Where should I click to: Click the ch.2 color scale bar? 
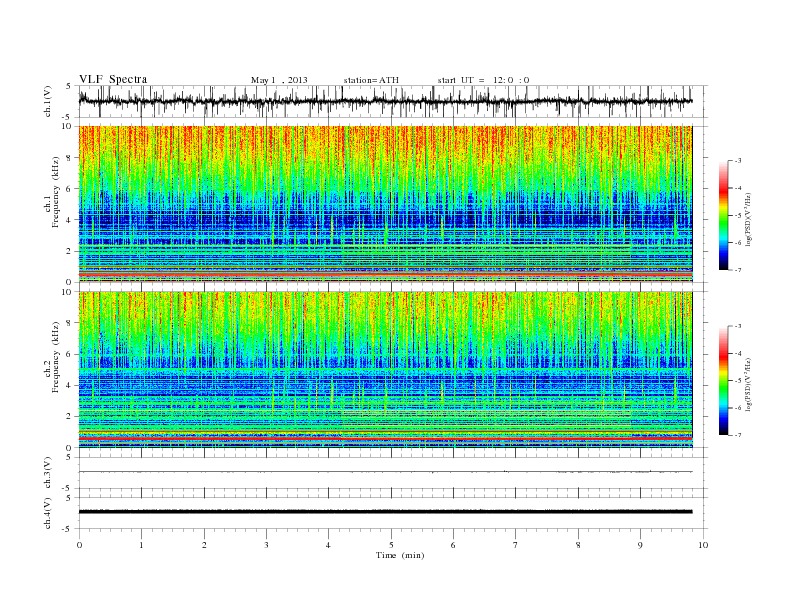click(723, 380)
